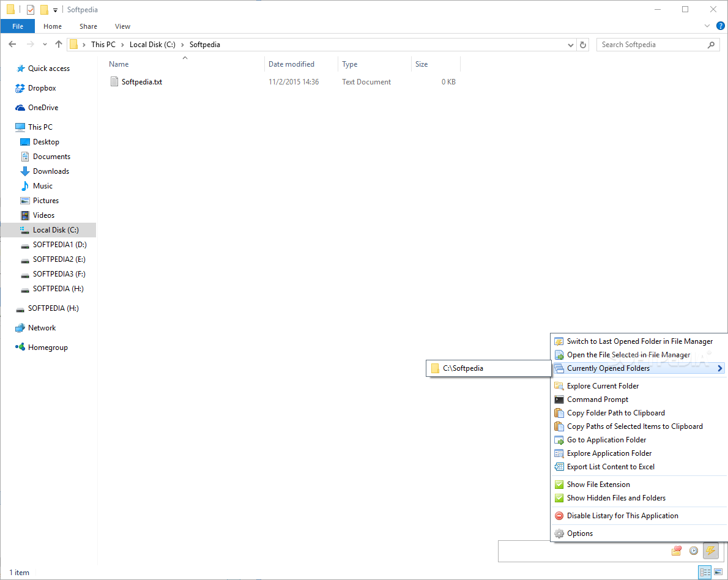Sort by Date modified column header
Image resolution: width=728 pixels, height=580 pixels.
point(302,64)
